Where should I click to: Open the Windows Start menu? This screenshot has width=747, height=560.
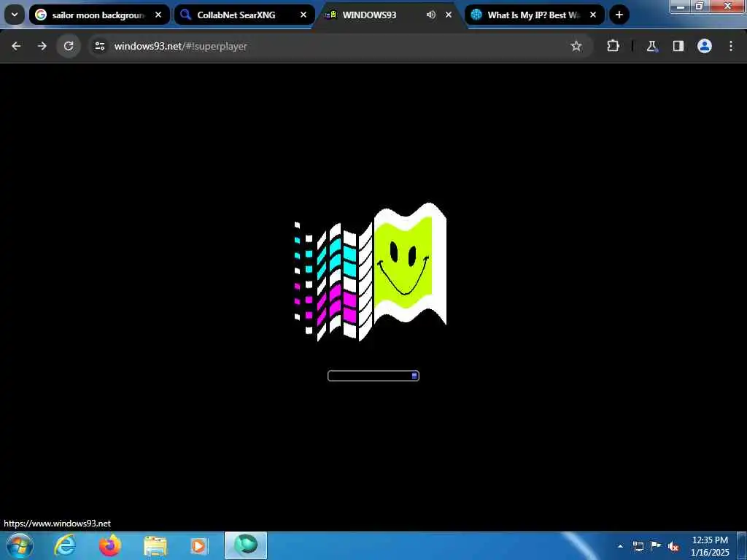point(19,545)
